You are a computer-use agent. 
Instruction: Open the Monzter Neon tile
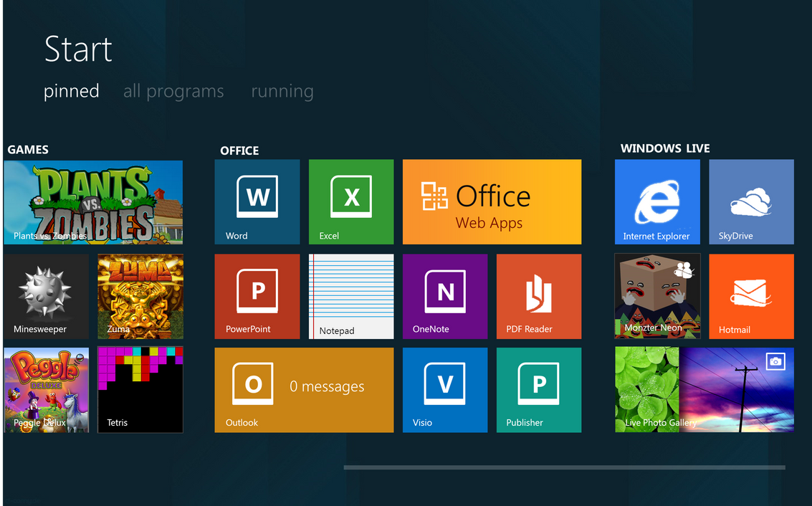(x=657, y=296)
